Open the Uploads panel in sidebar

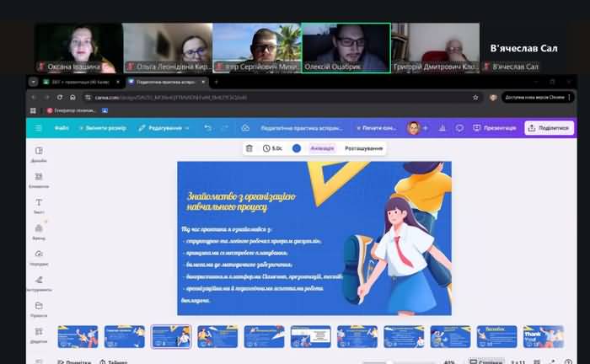click(39, 256)
